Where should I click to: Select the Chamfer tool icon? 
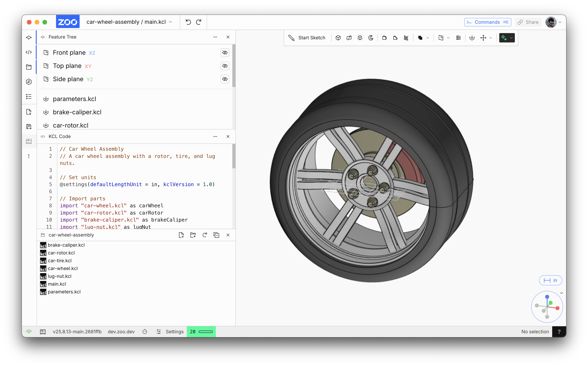tap(395, 38)
